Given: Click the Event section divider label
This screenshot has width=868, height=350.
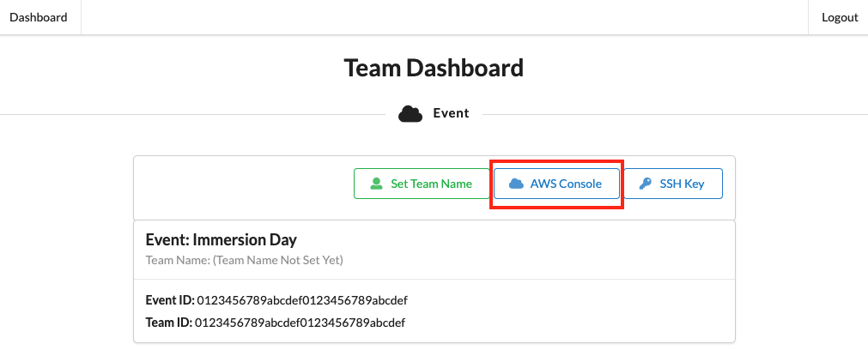Looking at the screenshot, I should coord(451,113).
